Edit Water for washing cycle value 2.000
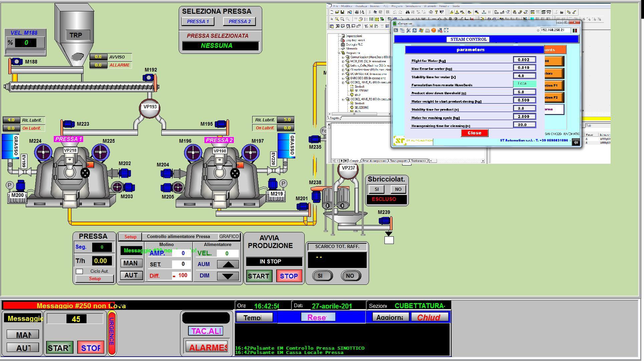The height and width of the screenshot is (361, 644). [x=524, y=116]
